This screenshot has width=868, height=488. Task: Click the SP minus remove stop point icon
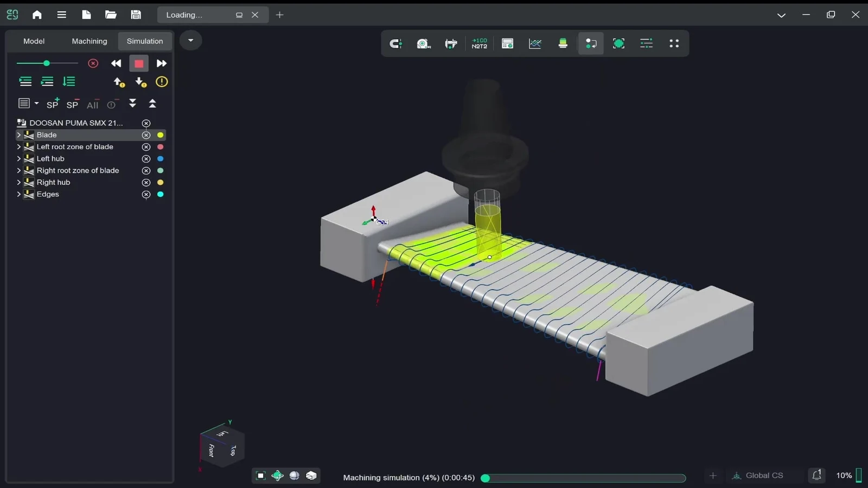(x=73, y=104)
